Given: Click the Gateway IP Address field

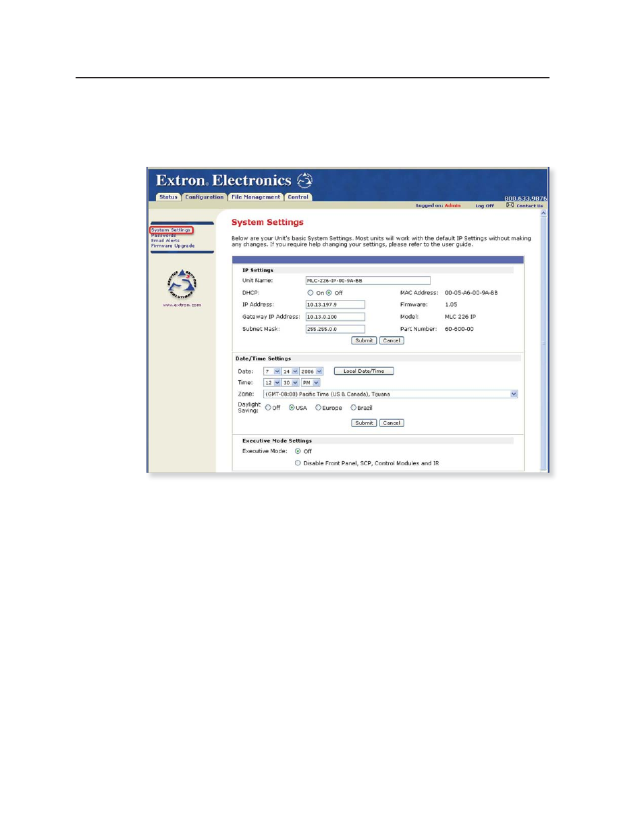Looking at the screenshot, I should [336, 317].
